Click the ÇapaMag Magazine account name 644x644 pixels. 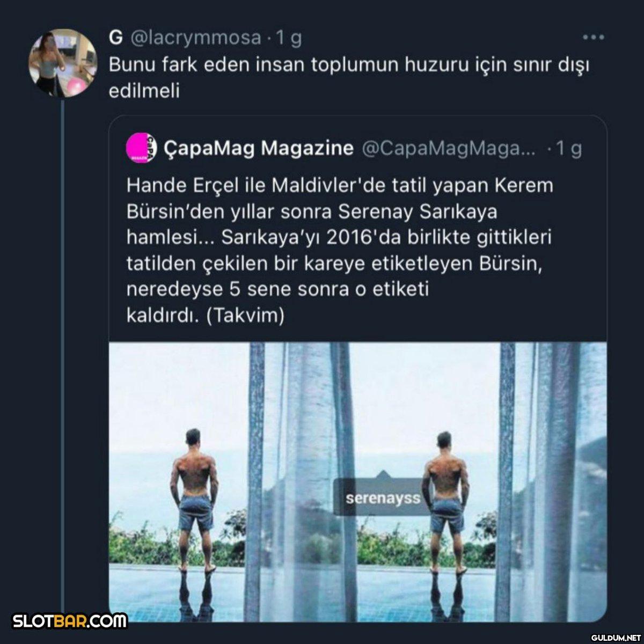click(258, 148)
